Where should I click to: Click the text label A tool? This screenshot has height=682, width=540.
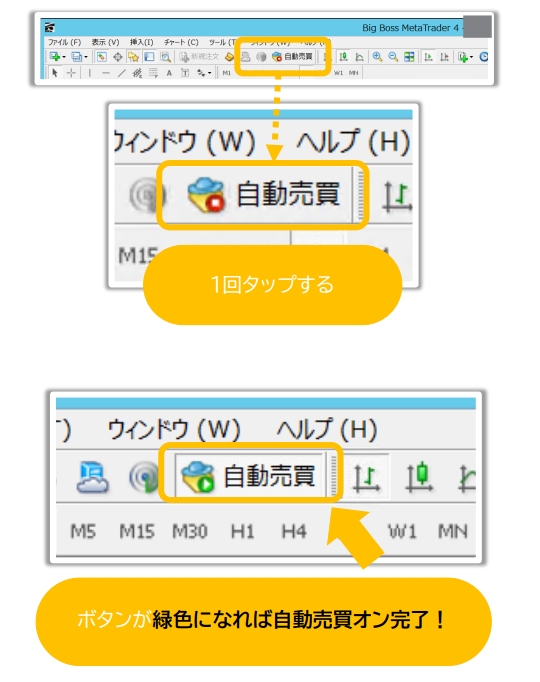click(x=169, y=73)
